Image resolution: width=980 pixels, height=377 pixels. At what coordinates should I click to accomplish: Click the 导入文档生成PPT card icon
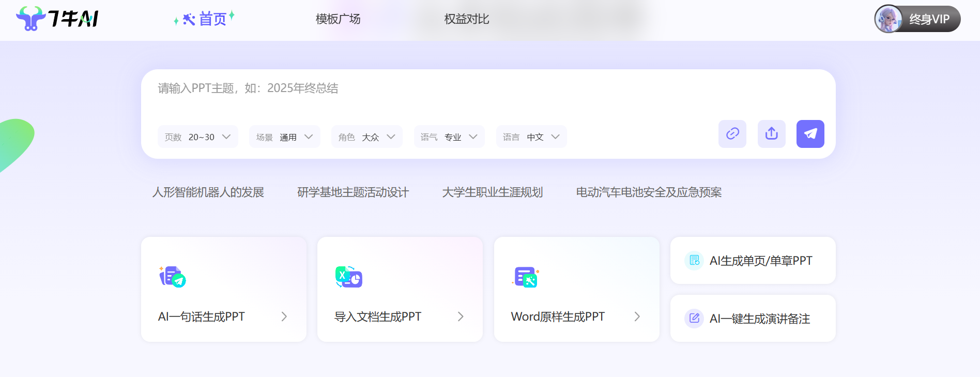coord(349,277)
